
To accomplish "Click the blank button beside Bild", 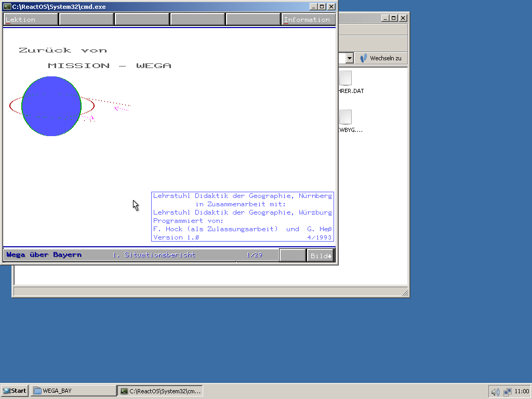I will [292, 255].
